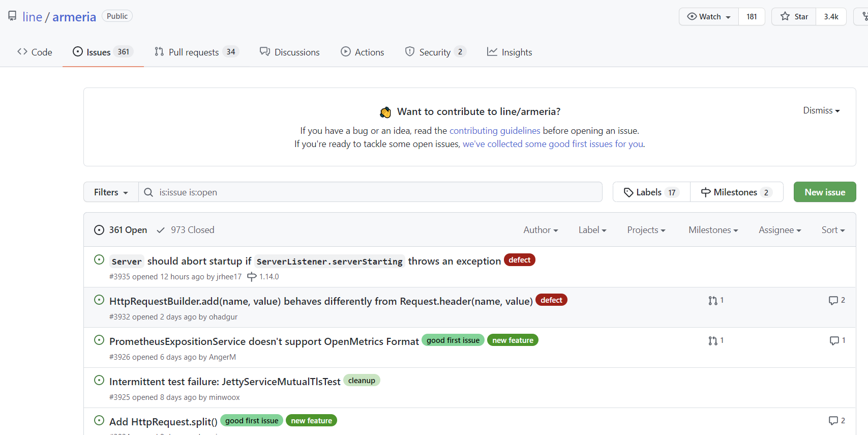868x435 pixels.
Task: Open the Discussions tab
Action: (289, 52)
